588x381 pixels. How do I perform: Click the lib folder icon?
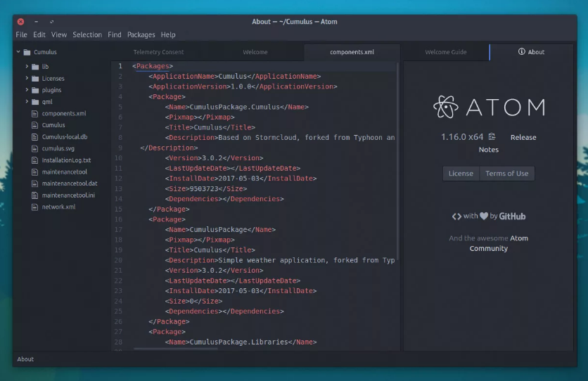(35, 67)
